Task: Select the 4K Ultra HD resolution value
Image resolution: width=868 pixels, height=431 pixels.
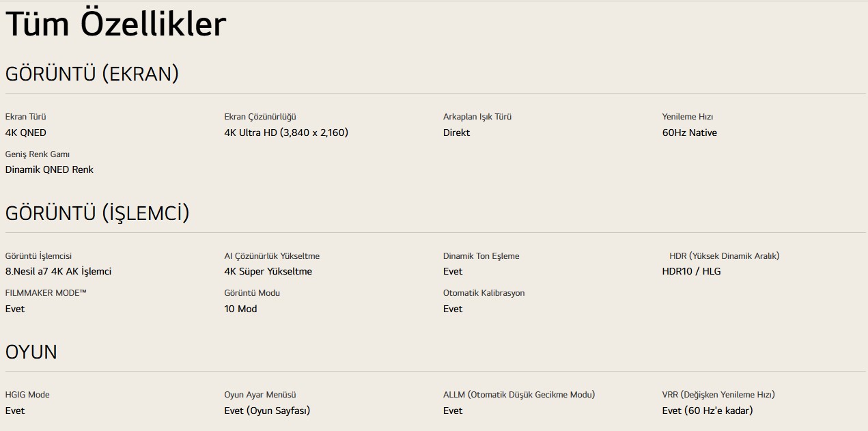Action: 286,133
